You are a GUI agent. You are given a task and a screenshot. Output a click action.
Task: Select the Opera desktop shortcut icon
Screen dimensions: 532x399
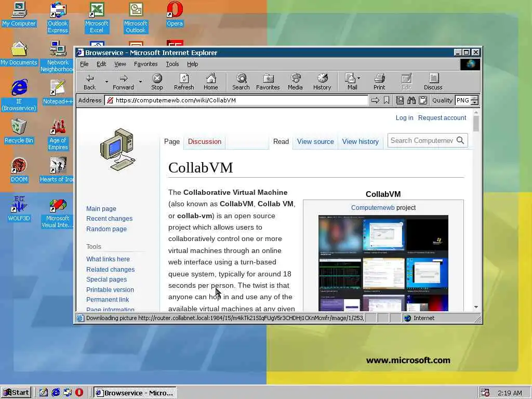click(x=175, y=14)
